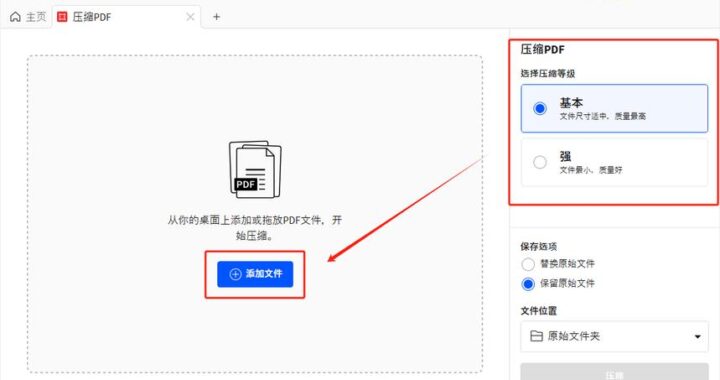Open the 原始文件夹 location dropdown
The height and width of the screenshot is (380, 720).
[614, 336]
